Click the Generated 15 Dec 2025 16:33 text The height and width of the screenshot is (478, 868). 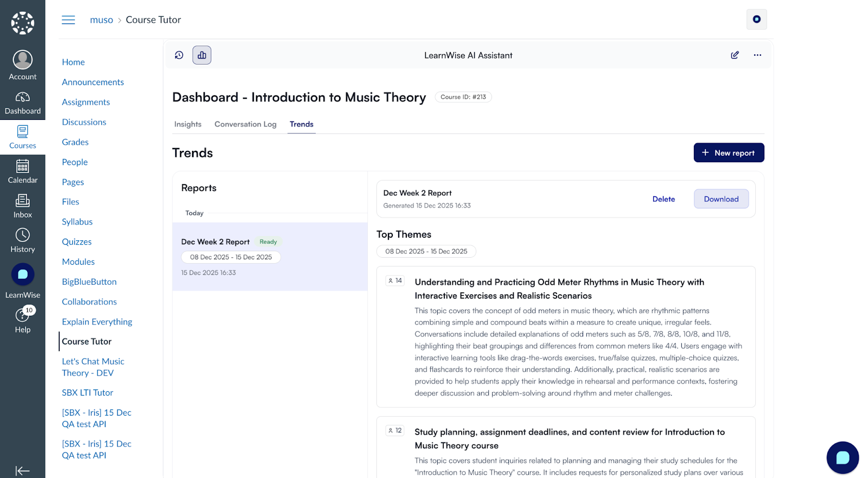click(x=427, y=206)
